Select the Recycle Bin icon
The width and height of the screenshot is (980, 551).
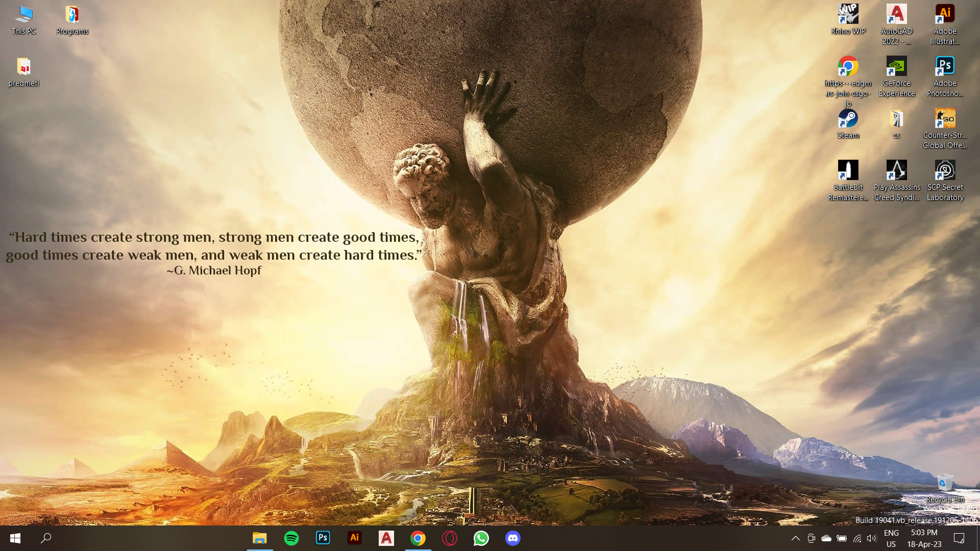945,488
